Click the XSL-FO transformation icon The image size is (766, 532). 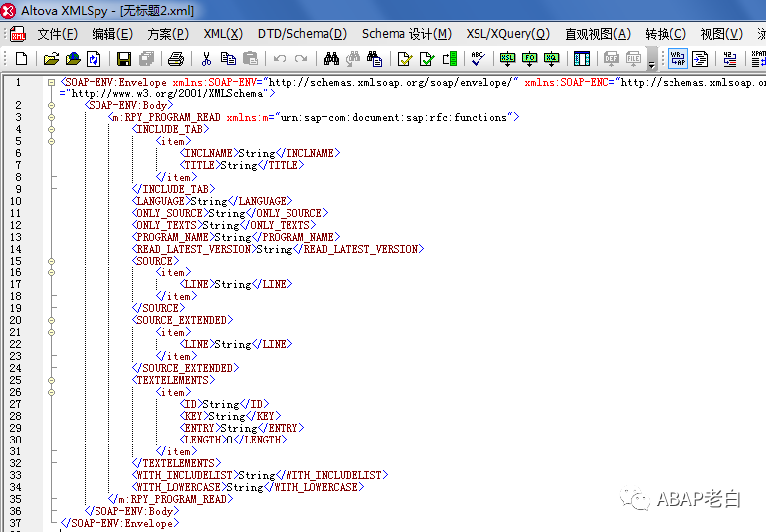pyautogui.click(x=529, y=59)
